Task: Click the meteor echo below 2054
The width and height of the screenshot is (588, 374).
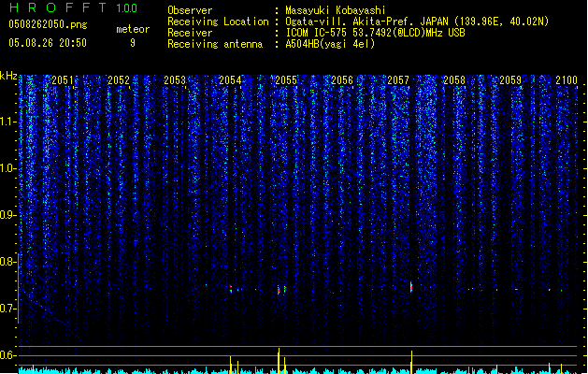Action: pos(231,289)
